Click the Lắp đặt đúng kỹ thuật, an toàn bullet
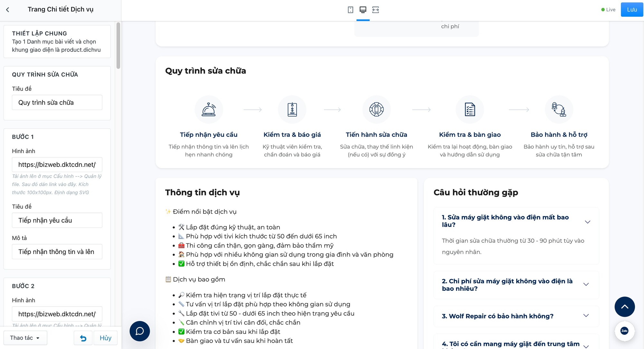Screen dimensions: 644x349 tap(229, 227)
